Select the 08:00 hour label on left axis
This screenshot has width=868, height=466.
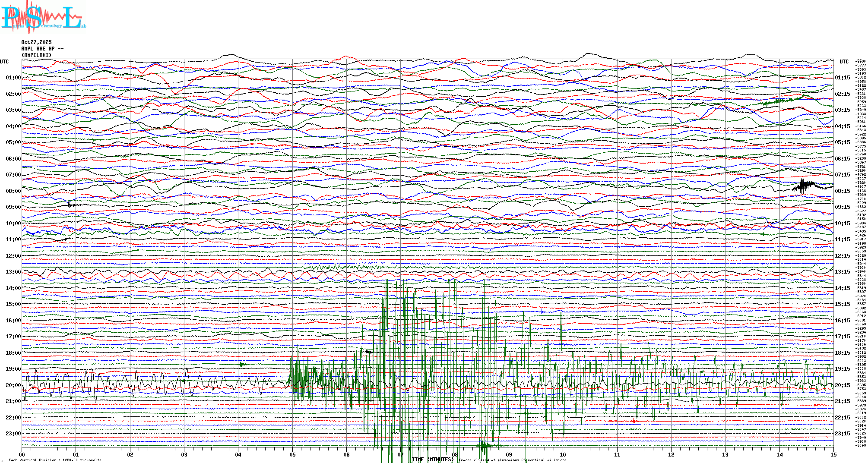click(x=13, y=191)
